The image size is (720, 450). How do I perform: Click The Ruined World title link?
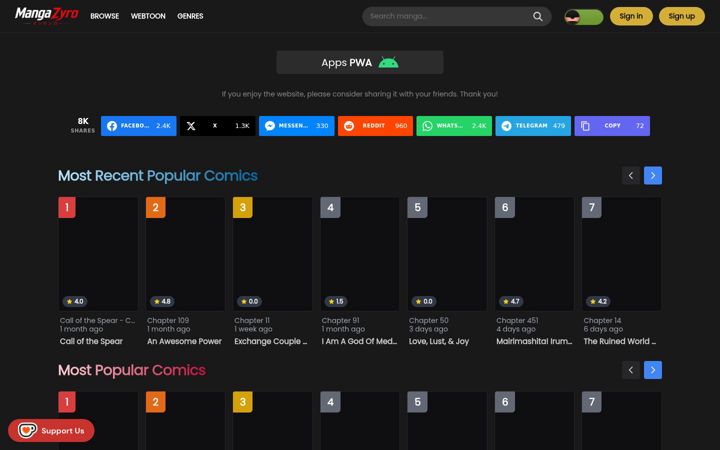click(619, 341)
